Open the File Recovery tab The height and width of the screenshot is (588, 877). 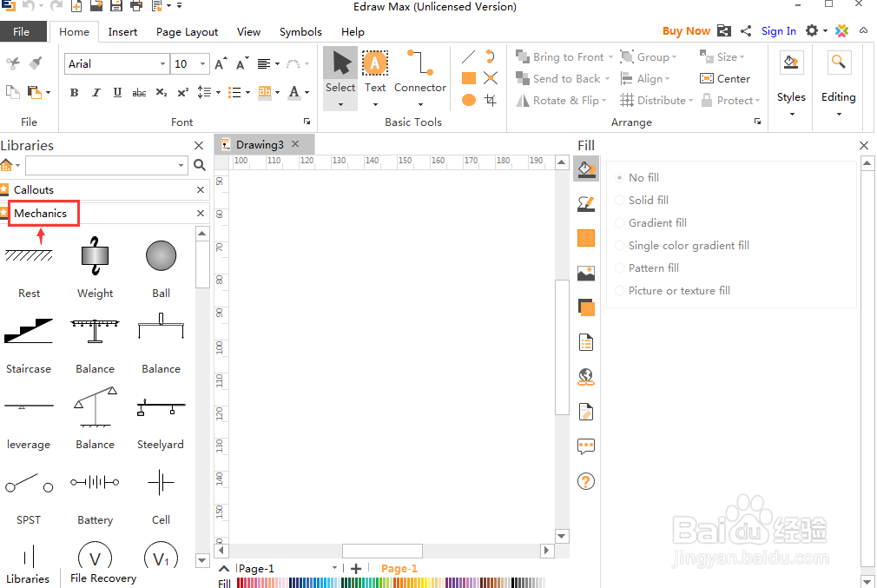(x=103, y=578)
